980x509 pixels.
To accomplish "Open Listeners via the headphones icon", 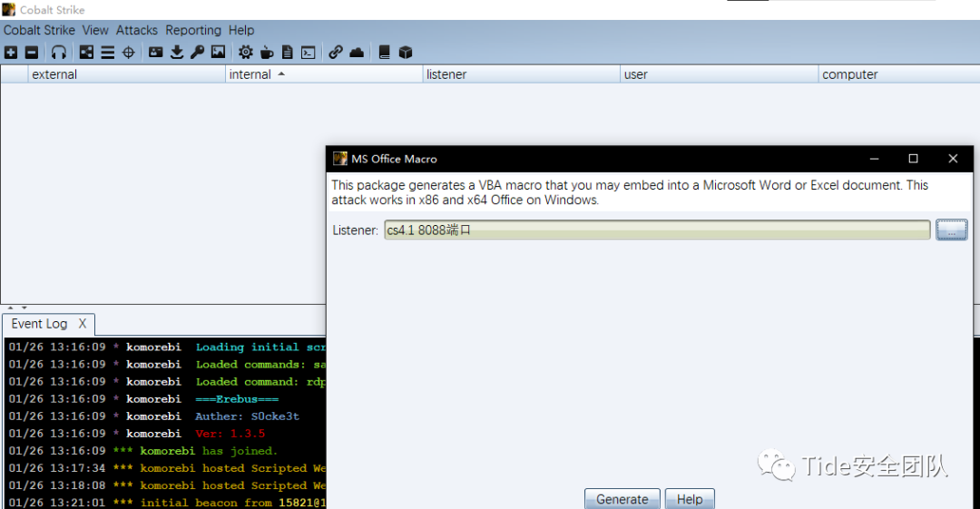I will [x=59, y=53].
